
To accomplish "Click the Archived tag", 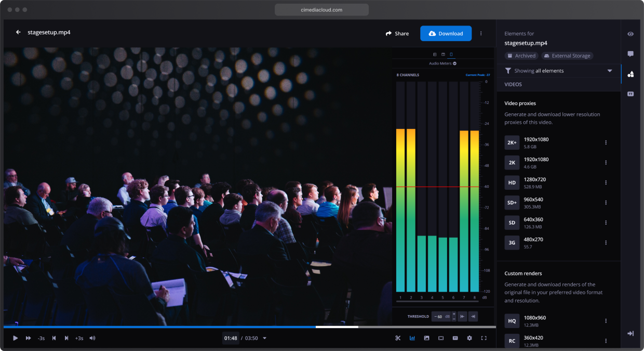I will coord(521,56).
